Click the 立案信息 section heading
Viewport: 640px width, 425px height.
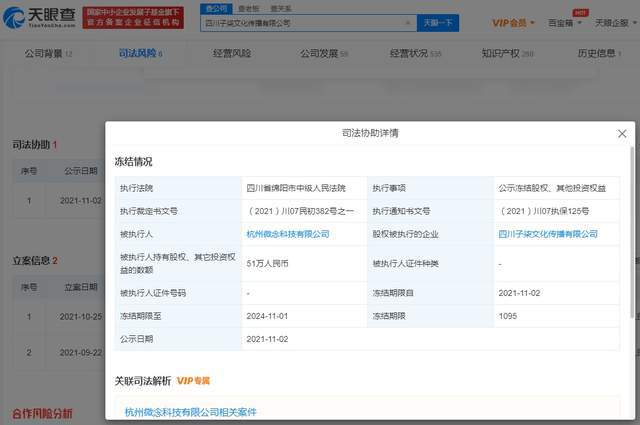tap(31, 260)
